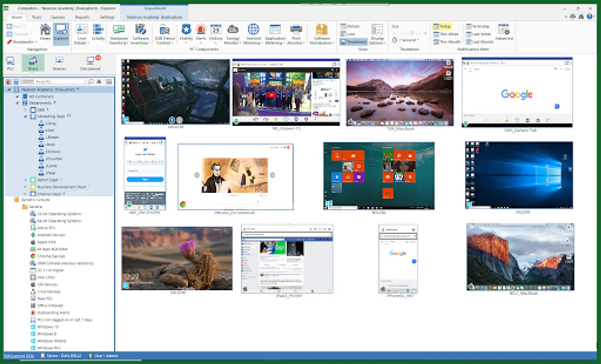Screen dimensions: 601x364
Task: Expand the Admin Dept tree node
Action: coord(25,180)
